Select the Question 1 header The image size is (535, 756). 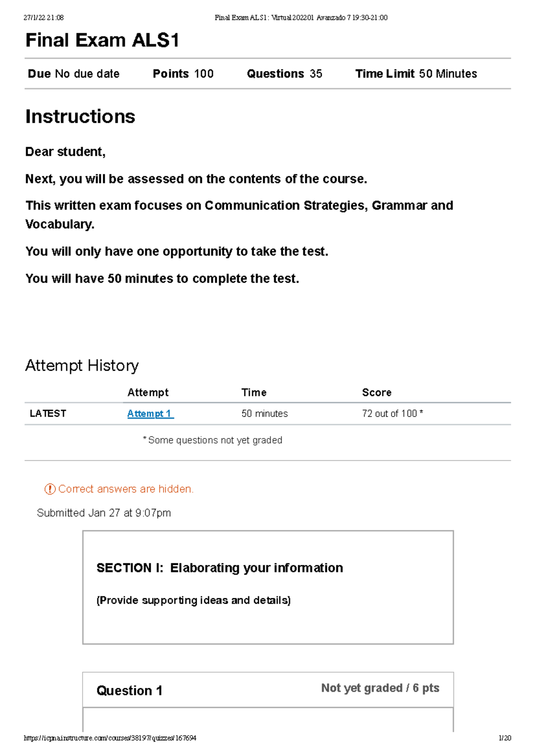pyautogui.click(x=129, y=691)
